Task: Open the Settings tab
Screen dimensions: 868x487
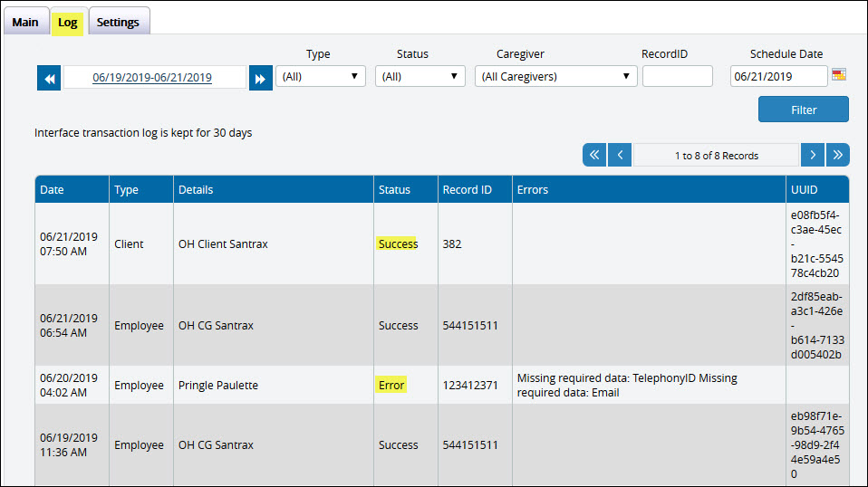Action: 118,22
